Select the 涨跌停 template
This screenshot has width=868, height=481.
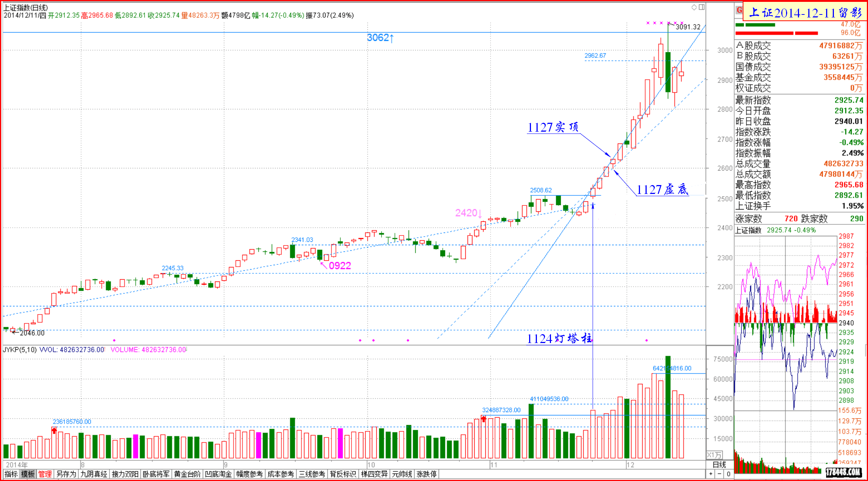(426, 474)
